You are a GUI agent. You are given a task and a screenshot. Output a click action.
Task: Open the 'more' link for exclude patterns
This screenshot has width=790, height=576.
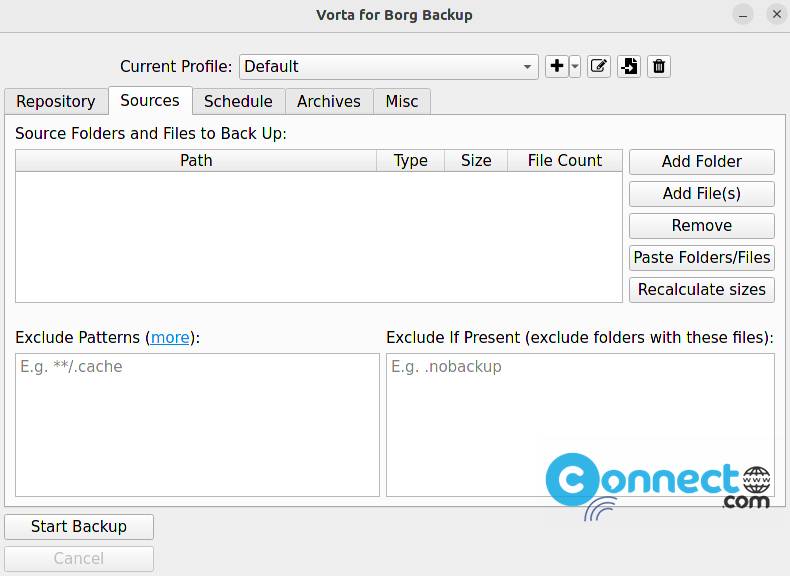pyautogui.click(x=170, y=337)
